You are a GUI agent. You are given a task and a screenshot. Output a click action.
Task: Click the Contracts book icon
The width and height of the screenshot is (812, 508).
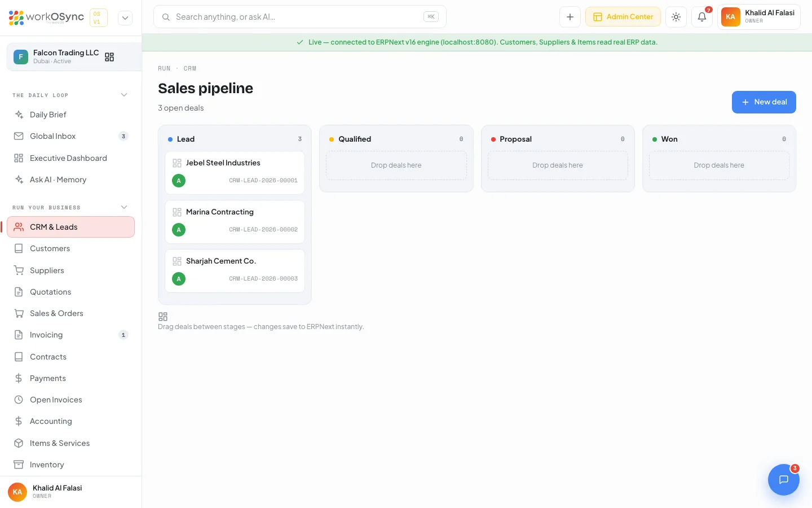click(19, 357)
